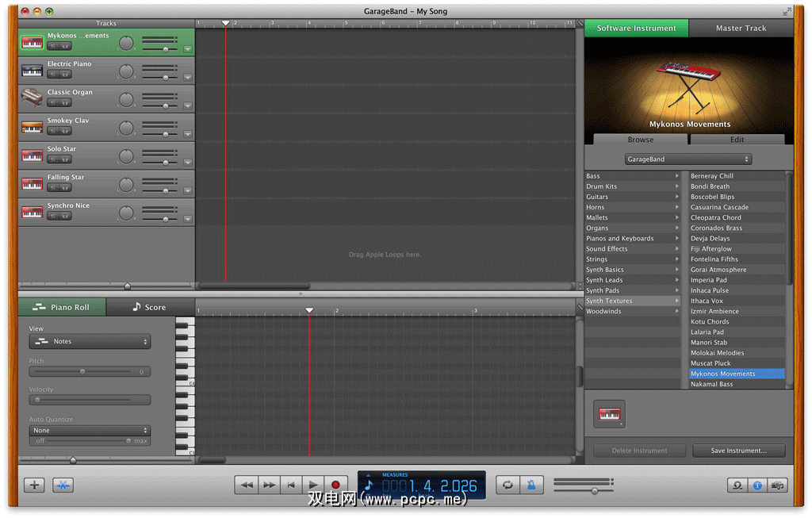Click the Play button in transport controls
Image resolution: width=812 pixels, height=518 pixels.
[314, 485]
